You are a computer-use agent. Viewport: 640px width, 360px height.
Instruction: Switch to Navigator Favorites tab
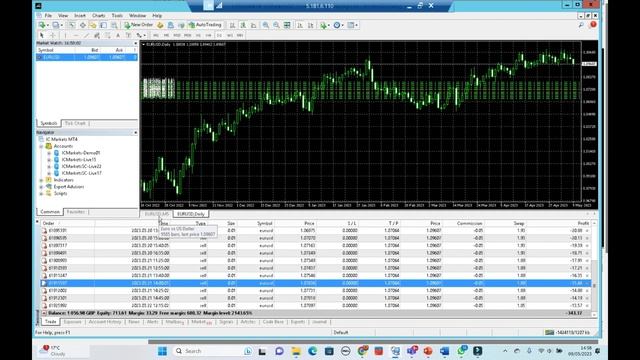[x=76, y=212]
